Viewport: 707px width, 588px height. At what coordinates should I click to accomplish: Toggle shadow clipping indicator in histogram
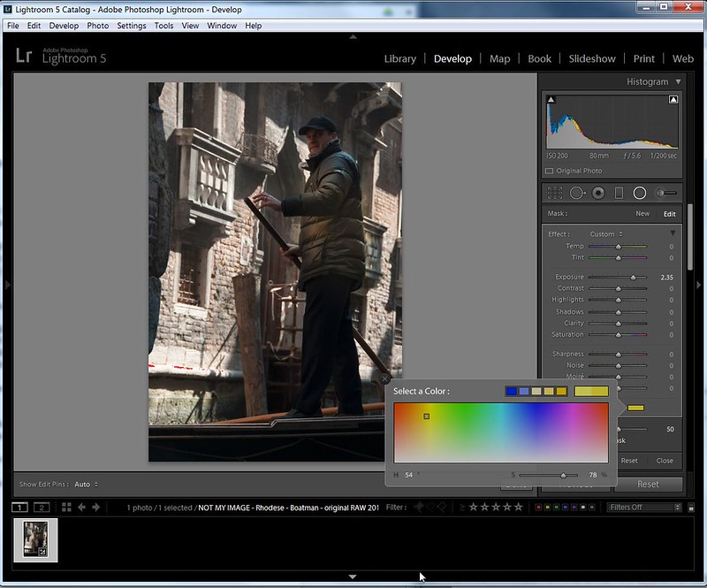click(551, 100)
